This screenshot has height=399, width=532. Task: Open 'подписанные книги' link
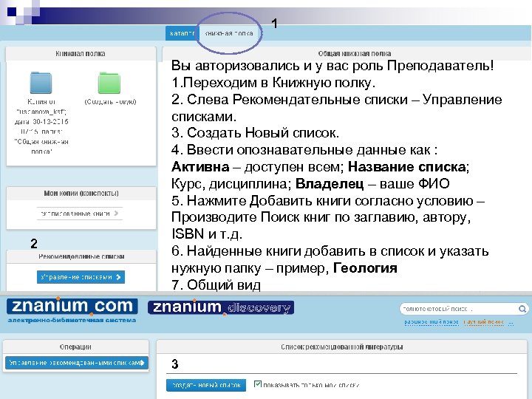click(x=79, y=214)
